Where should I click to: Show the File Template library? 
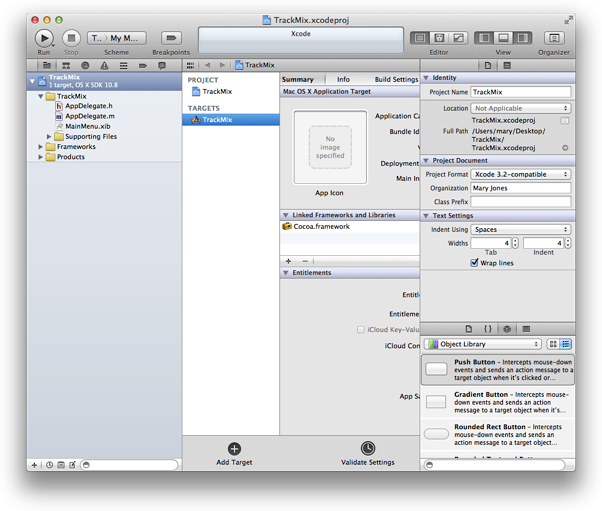pyautogui.click(x=469, y=329)
